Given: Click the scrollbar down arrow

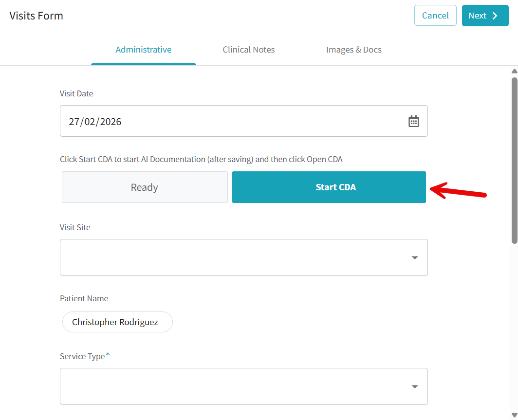Looking at the screenshot, I should [514, 416].
